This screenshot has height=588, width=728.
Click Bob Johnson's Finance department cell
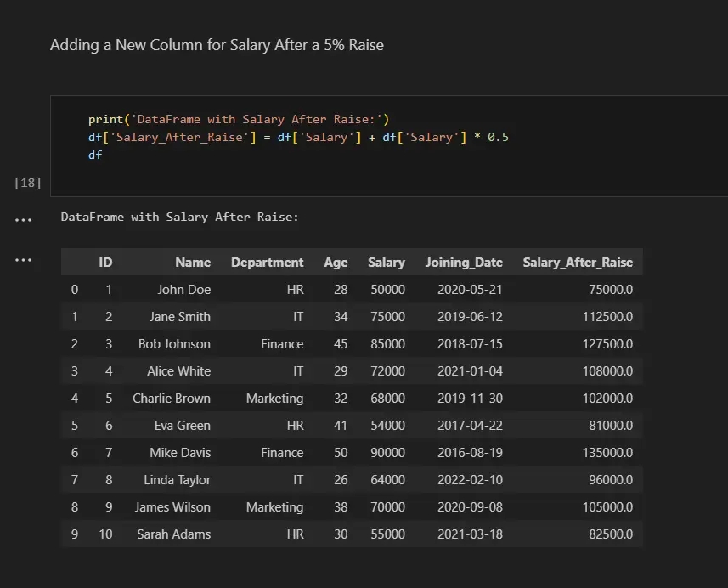[x=282, y=344]
